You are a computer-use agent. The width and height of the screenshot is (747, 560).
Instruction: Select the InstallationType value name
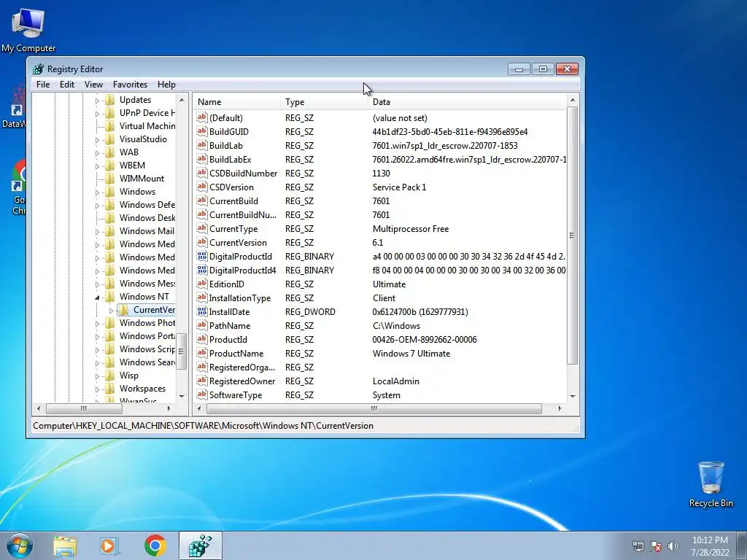(x=239, y=298)
